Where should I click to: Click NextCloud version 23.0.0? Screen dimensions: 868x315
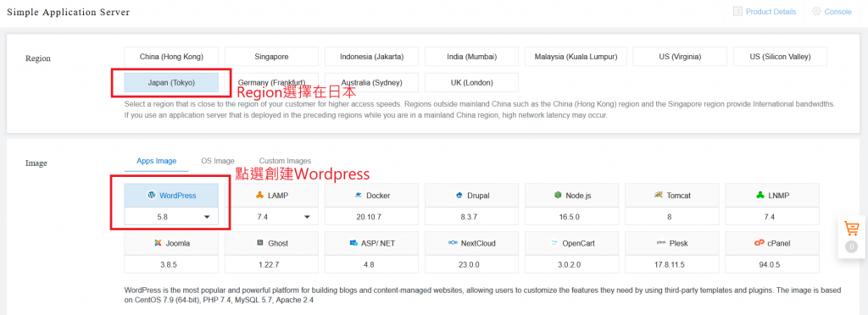pos(471,265)
